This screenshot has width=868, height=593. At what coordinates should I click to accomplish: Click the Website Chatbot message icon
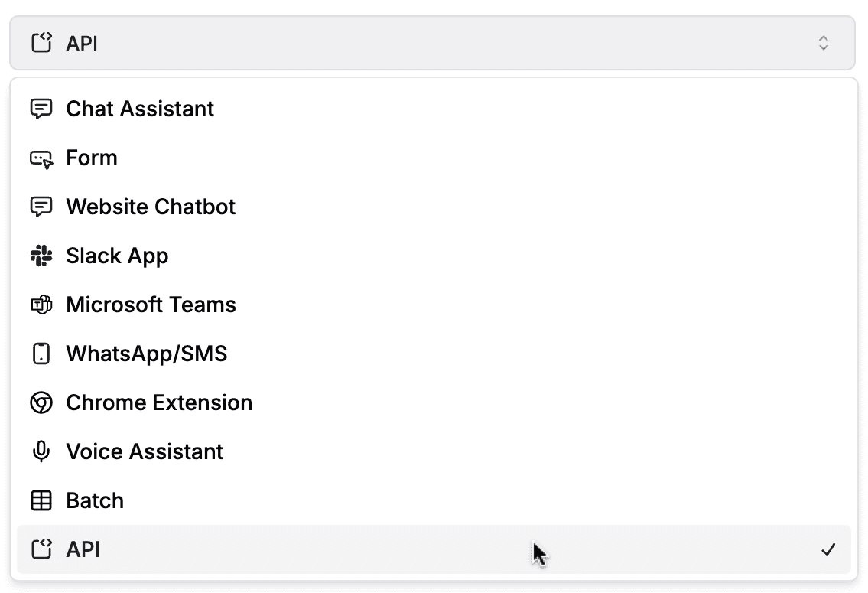click(x=41, y=207)
